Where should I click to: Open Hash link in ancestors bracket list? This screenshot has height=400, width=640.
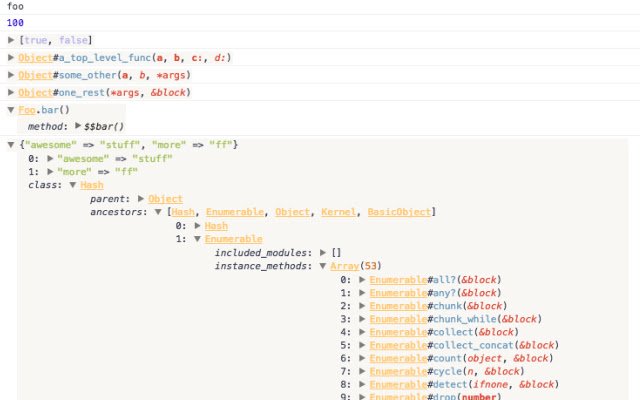click(x=183, y=212)
